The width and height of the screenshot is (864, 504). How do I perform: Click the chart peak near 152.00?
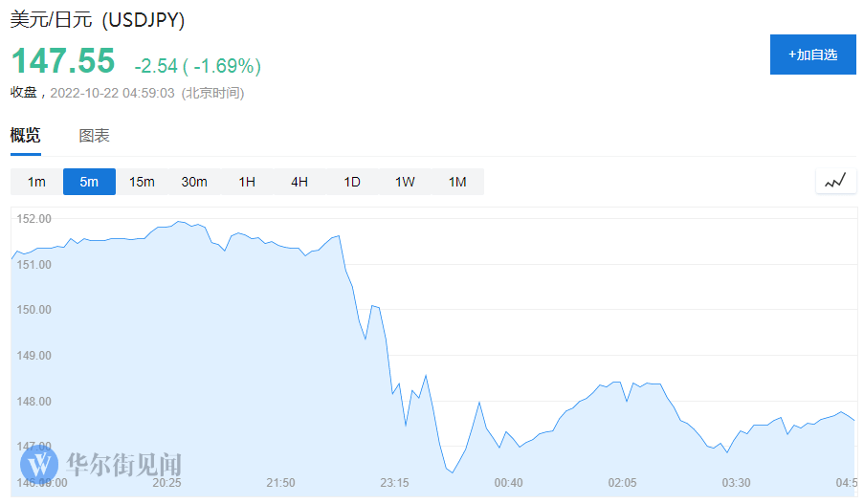pyautogui.click(x=178, y=222)
